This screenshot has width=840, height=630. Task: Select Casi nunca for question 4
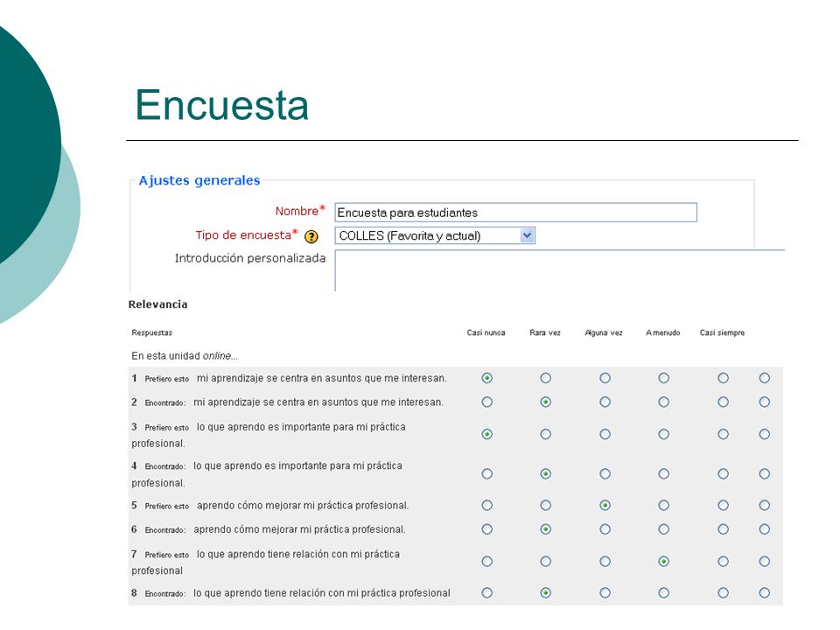pyautogui.click(x=487, y=473)
